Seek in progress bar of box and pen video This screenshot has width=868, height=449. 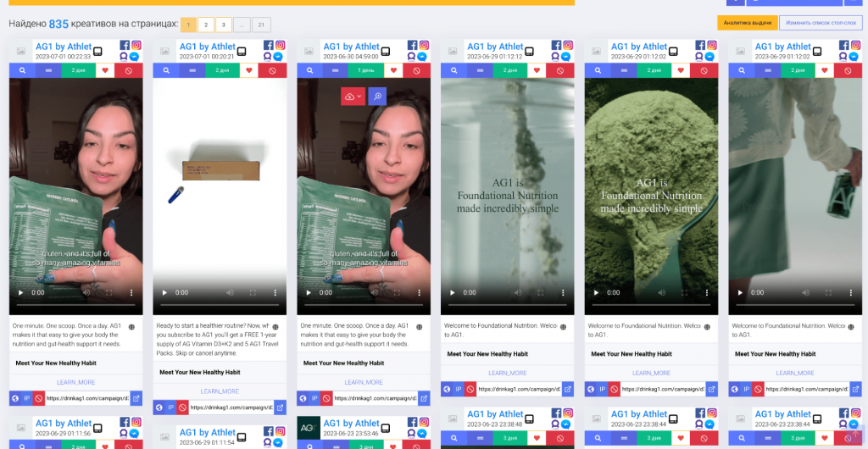(x=220, y=305)
